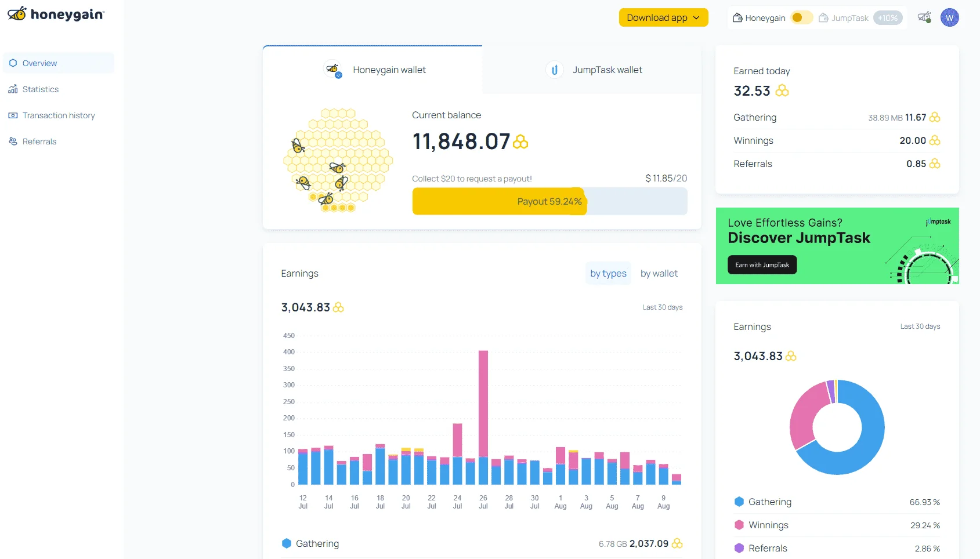Screen dimensions: 980x559
Task: Click the '29.24 %' Winnings percentage
Action: point(925,525)
